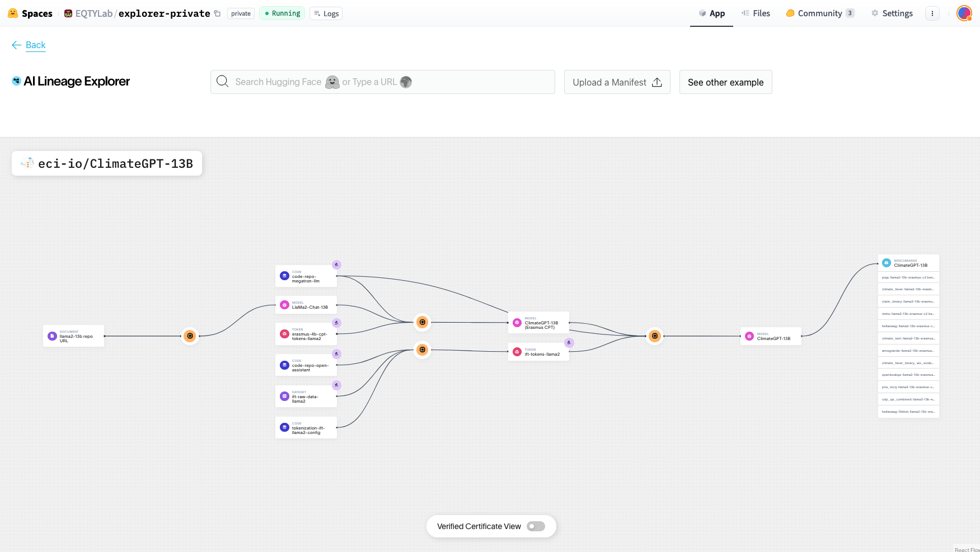Image resolution: width=980 pixels, height=552 pixels.
Task: Click the Hugging Face Spaces logo
Action: click(x=13, y=13)
